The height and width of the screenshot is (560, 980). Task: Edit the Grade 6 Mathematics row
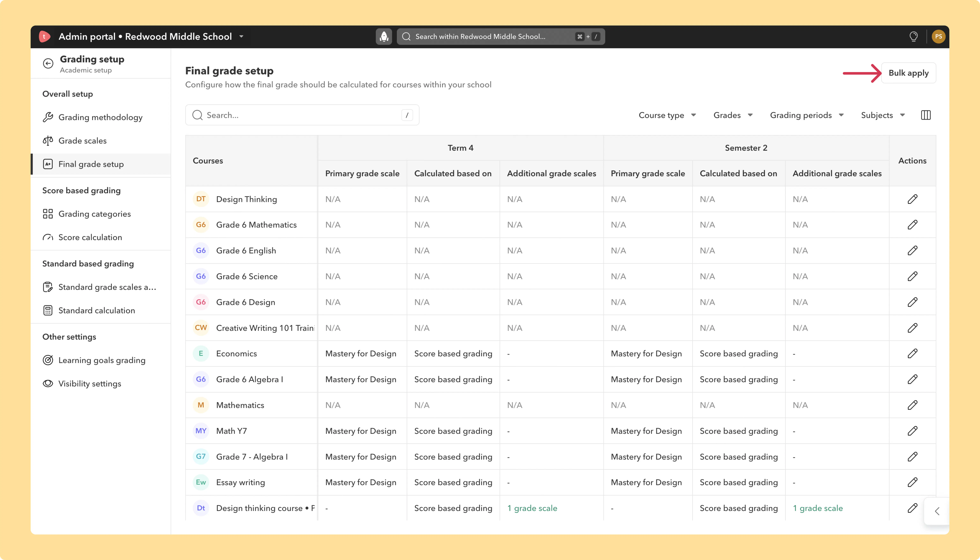912,225
